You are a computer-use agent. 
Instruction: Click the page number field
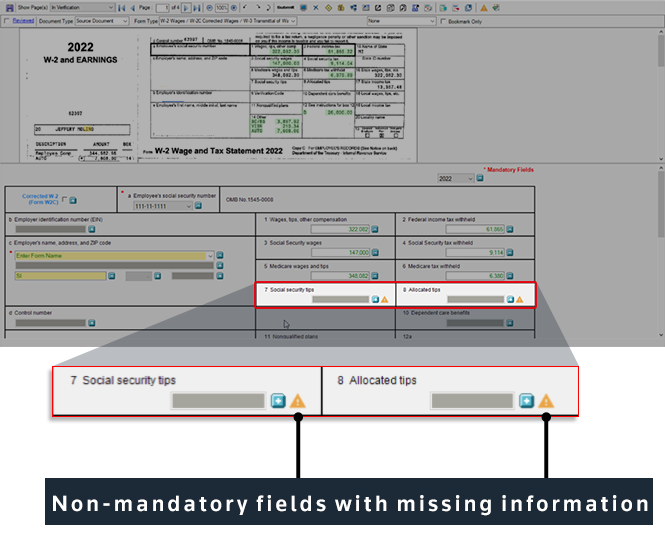click(162, 8)
